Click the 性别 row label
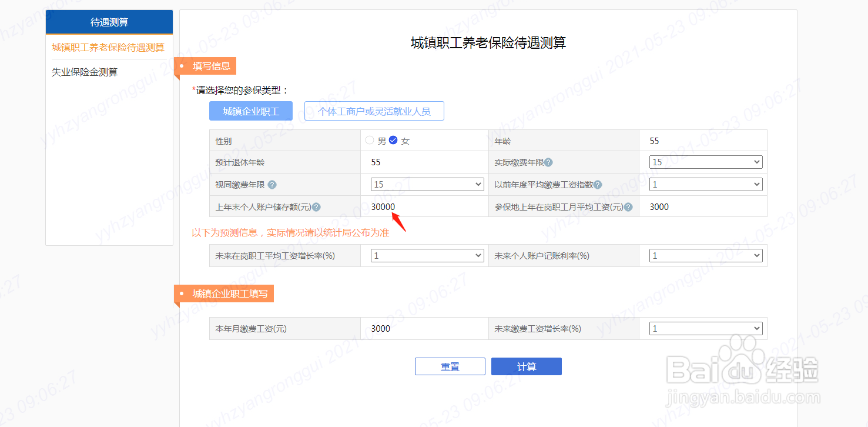The image size is (868, 427). click(223, 141)
